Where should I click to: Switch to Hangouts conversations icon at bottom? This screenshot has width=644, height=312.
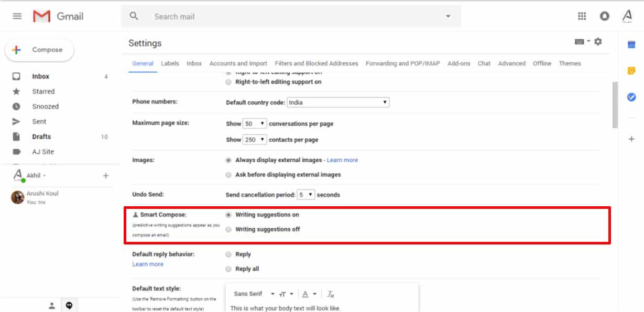coord(69,306)
